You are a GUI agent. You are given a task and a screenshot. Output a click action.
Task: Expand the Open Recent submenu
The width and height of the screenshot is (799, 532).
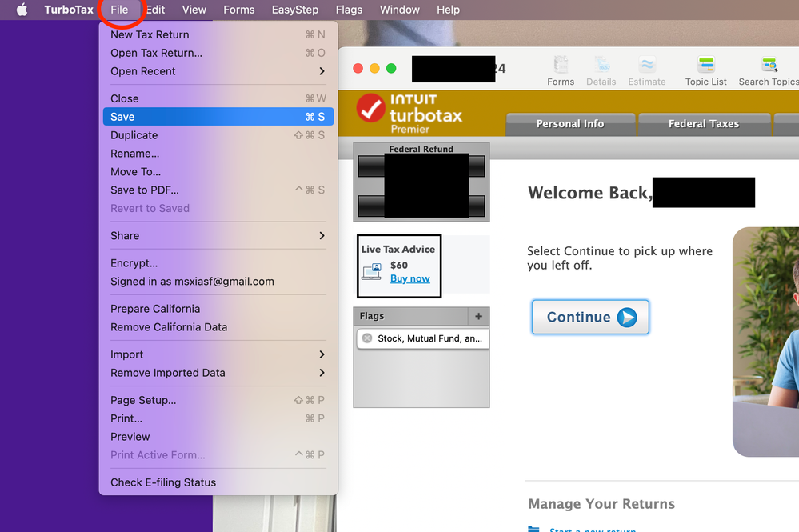tap(218, 71)
